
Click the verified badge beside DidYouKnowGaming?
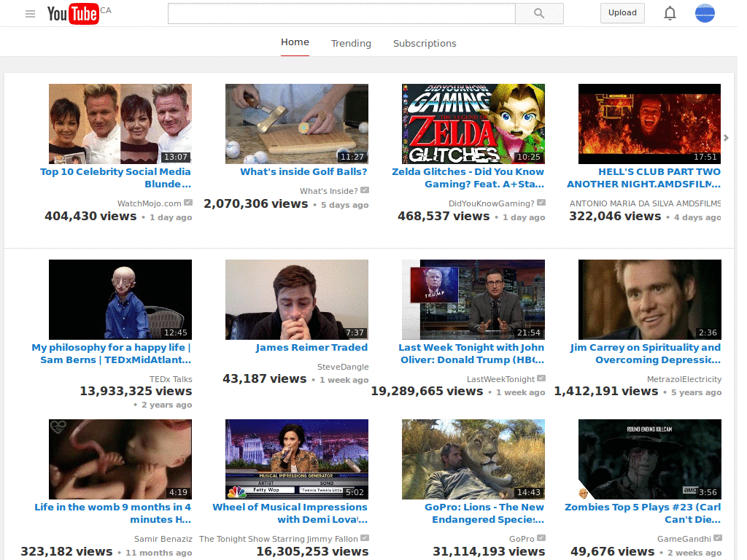541,203
